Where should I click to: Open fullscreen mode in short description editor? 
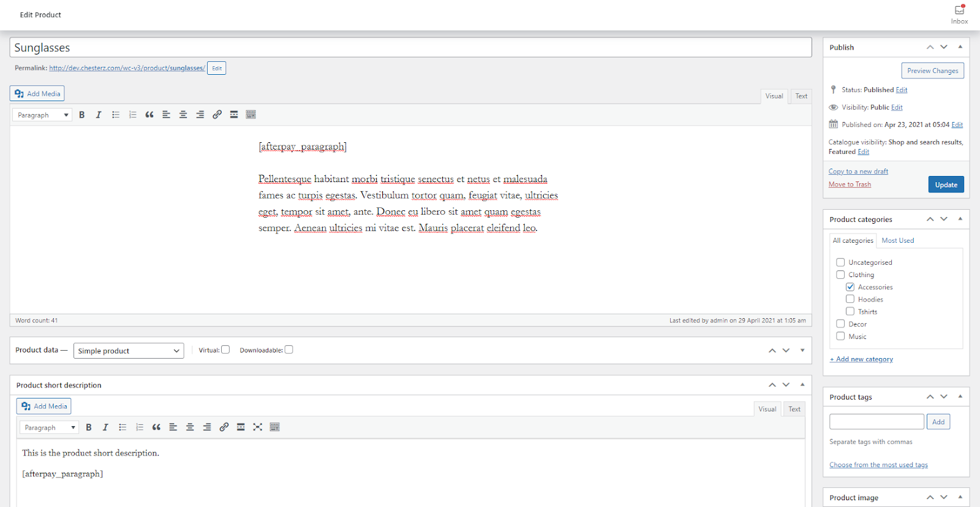coord(258,427)
